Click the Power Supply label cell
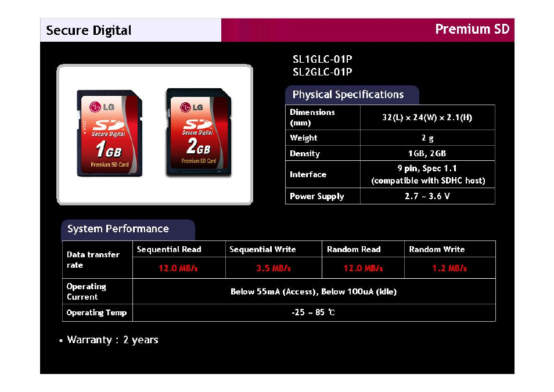554x392 pixels. 322,196
